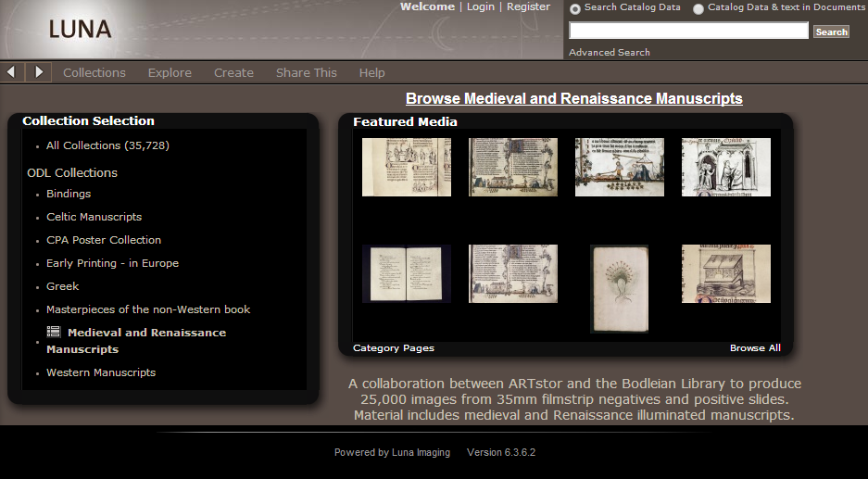The height and width of the screenshot is (479, 868).
Task: Open the Category Pages link
Action: click(x=394, y=347)
